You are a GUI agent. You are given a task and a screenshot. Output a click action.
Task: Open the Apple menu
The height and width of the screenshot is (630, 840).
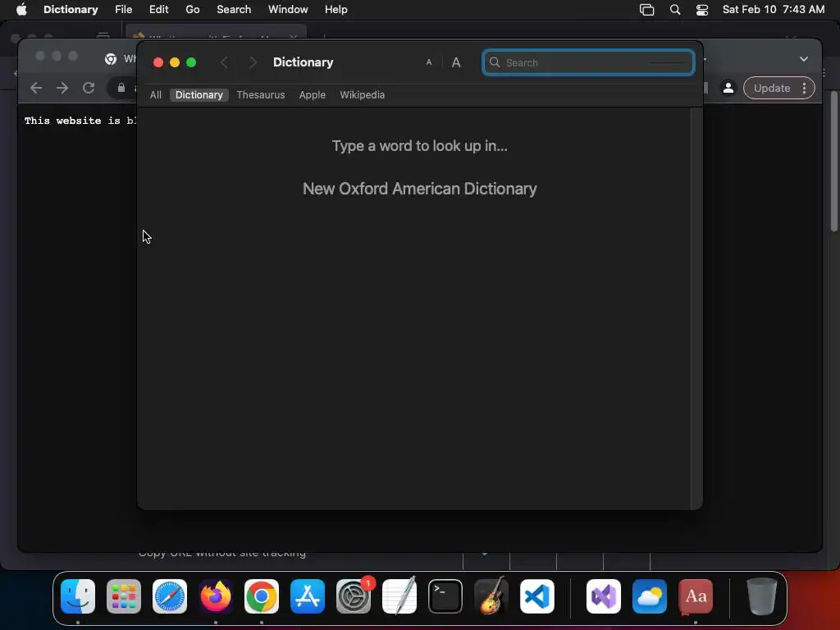21,10
